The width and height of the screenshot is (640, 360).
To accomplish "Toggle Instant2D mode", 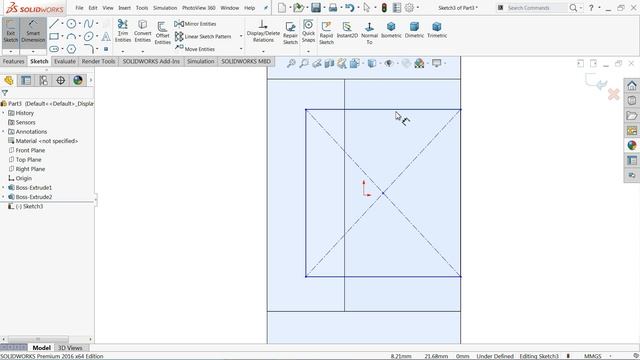I will pos(347,31).
